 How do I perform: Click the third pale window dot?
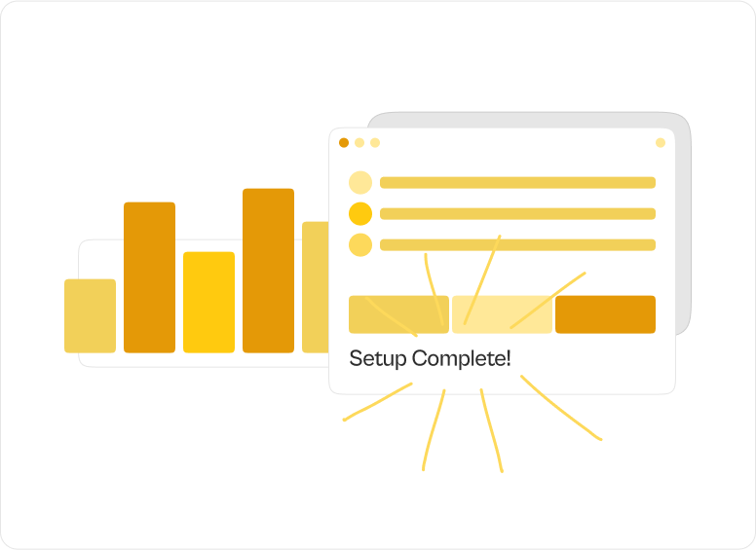pyautogui.click(x=375, y=142)
